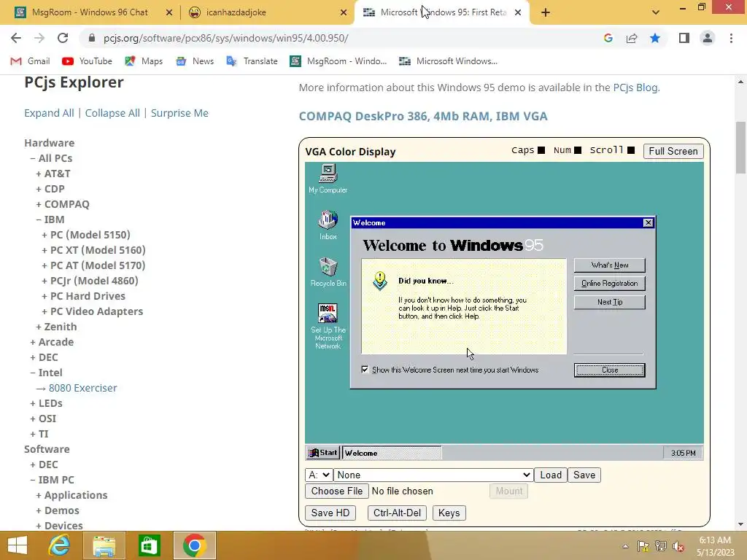
Task: Open the Inbox desktop icon
Action: coord(328,225)
